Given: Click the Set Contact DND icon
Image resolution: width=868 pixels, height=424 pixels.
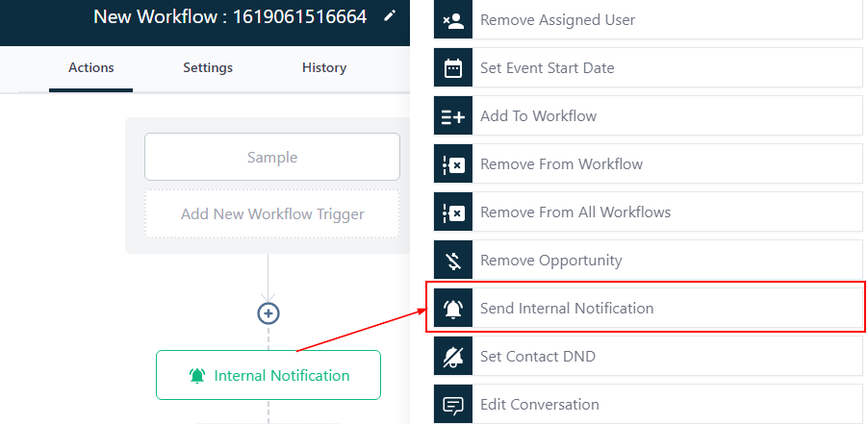Looking at the screenshot, I should 452,357.
